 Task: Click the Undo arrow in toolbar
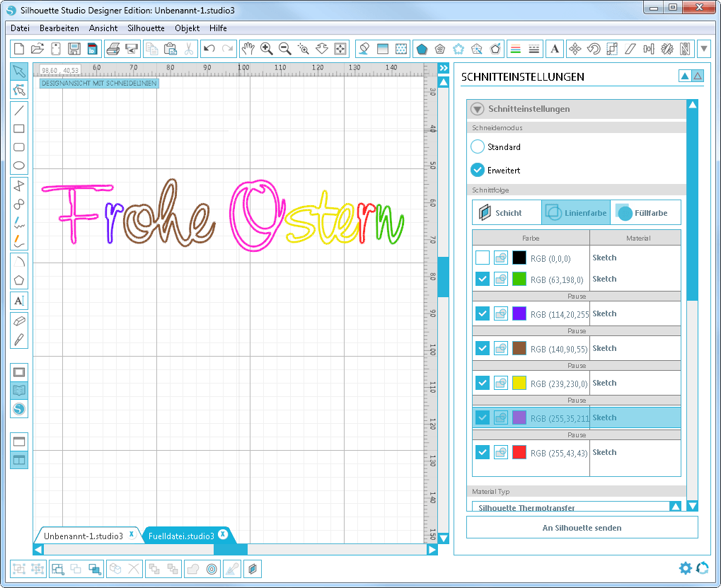pos(209,49)
